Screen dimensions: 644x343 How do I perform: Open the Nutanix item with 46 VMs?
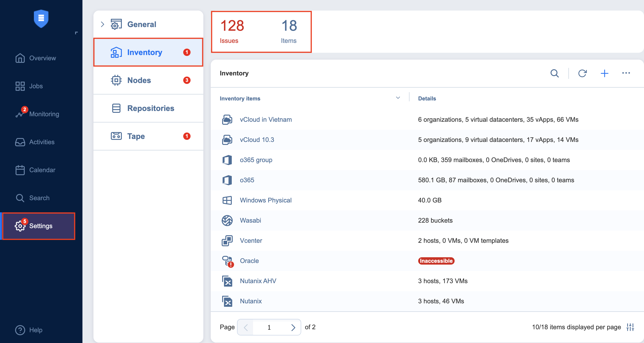pos(251,301)
